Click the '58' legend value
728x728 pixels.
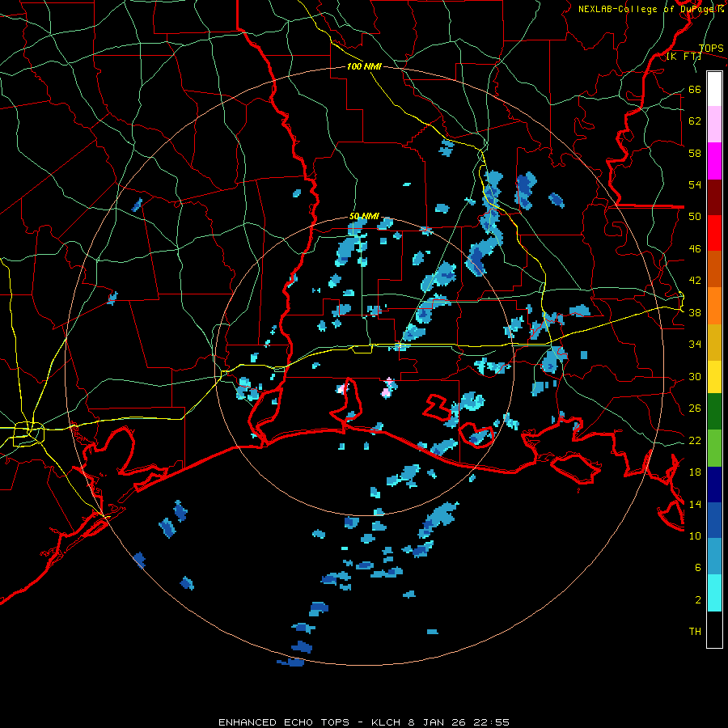point(695,153)
